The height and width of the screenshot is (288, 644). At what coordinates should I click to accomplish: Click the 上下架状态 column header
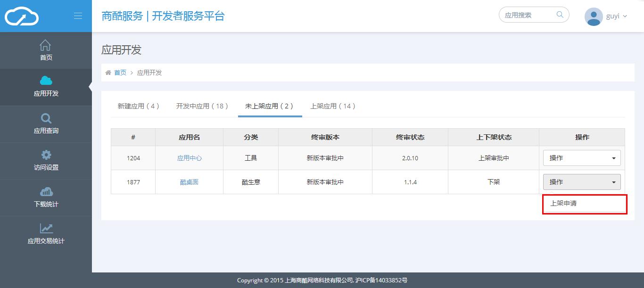coord(494,137)
